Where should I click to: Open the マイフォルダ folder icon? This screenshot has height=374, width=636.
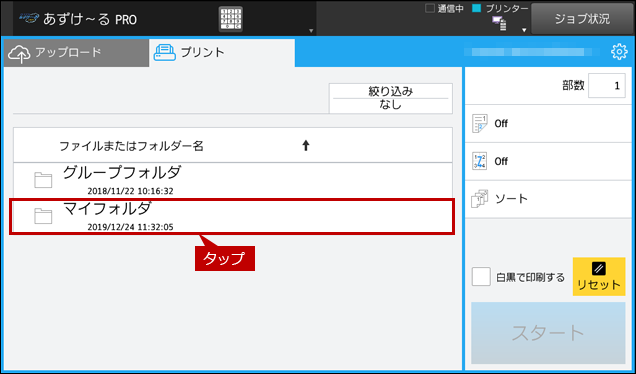(43, 216)
